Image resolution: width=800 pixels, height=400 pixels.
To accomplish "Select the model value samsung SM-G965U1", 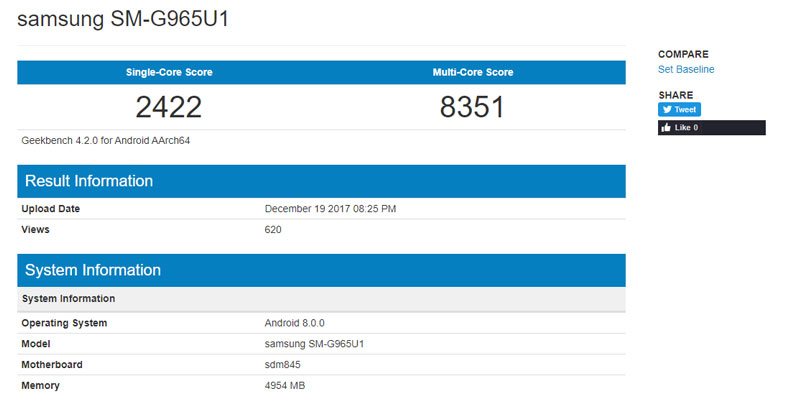I will pyautogui.click(x=314, y=344).
